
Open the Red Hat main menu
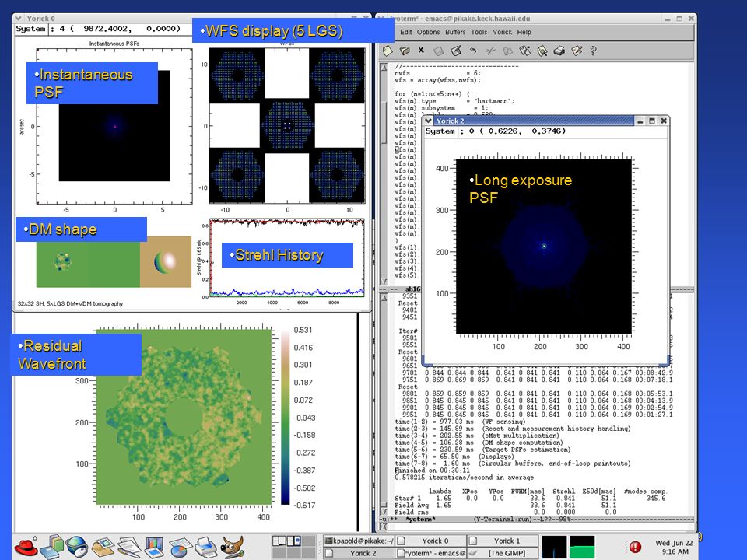(x=26, y=546)
